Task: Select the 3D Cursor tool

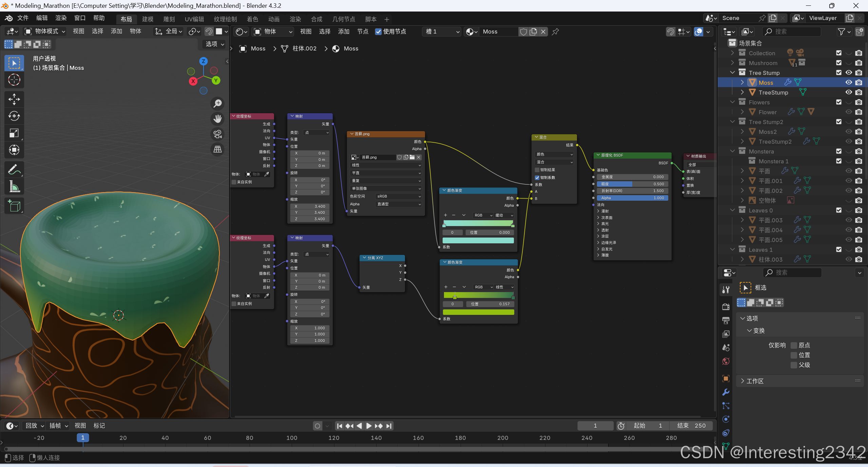Action: pos(14,80)
